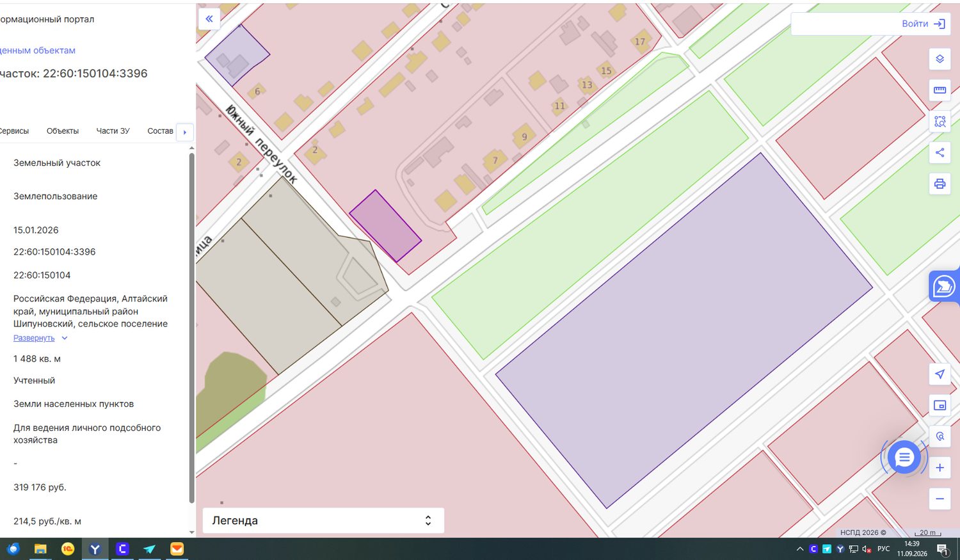
Task: Click the muted volume tray icon
Action: 867,549
